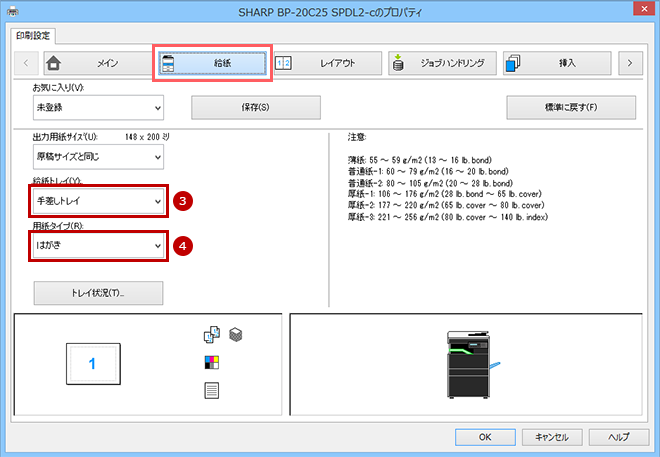Click the 薄紙 55～59 g/m2 note line
Screen dimensions: 660x457
(420, 160)
